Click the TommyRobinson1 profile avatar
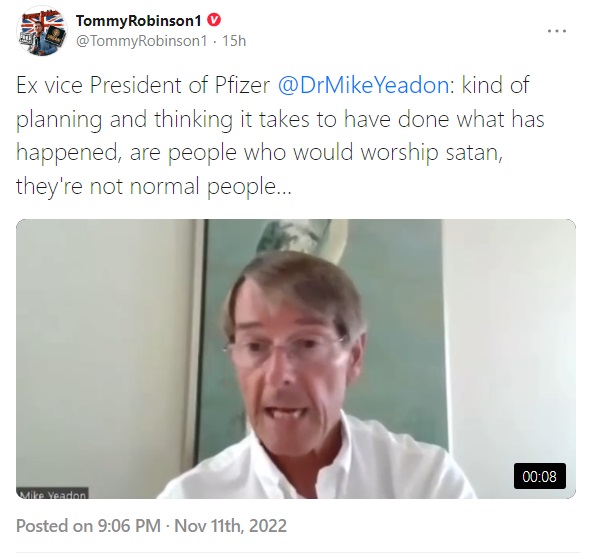 pyautogui.click(x=41, y=31)
